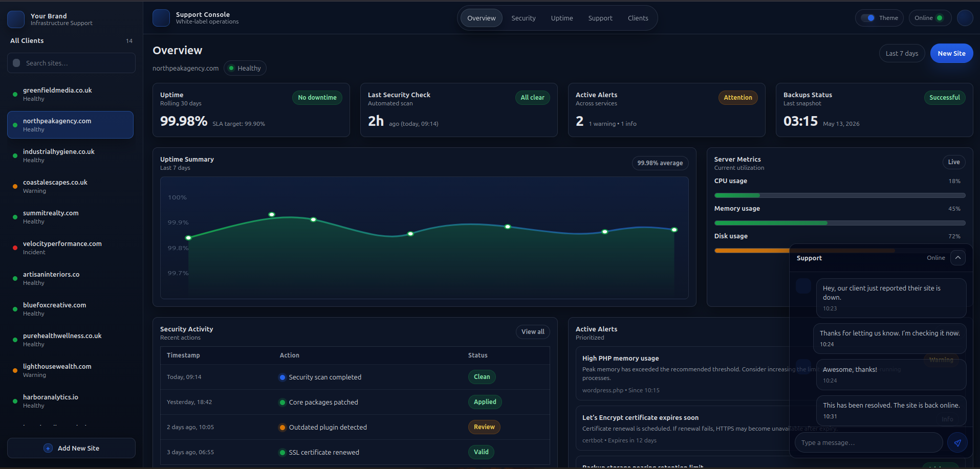
Task: Focus the Type a message input field
Action: click(x=868, y=442)
